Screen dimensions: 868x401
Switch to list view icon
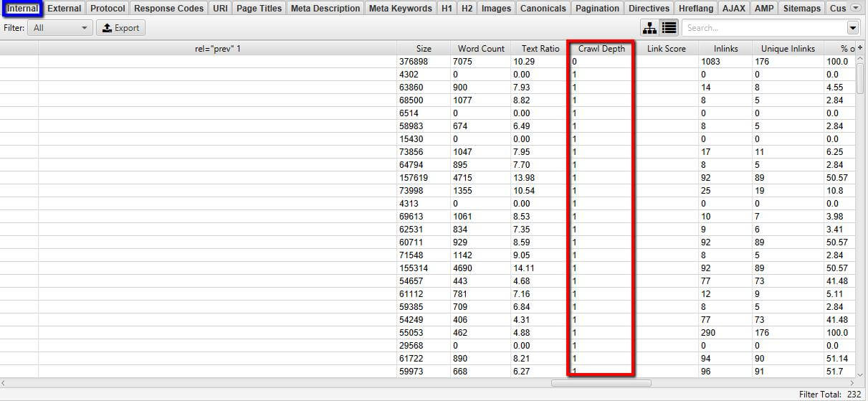click(x=669, y=28)
